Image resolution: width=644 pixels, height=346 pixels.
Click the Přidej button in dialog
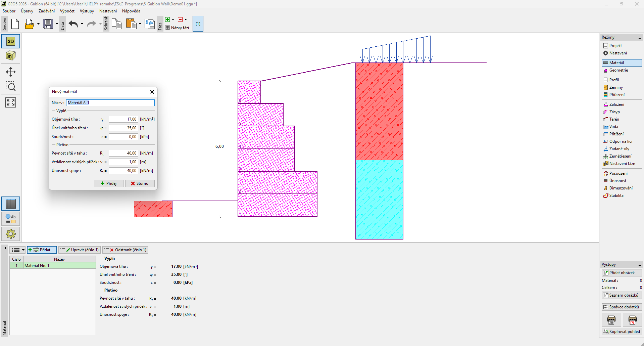(x=108, y=183)
